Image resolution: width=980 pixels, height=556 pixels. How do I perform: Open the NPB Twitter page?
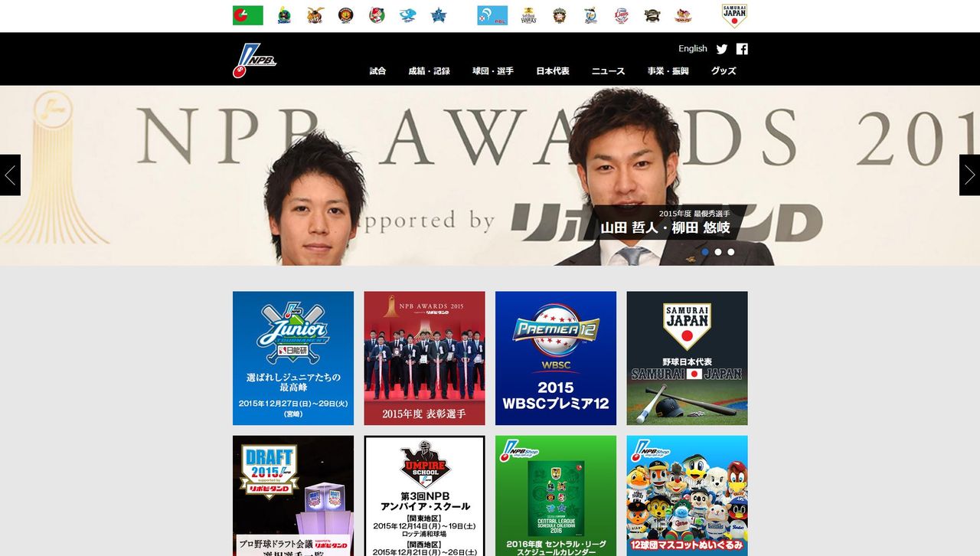[722, 49]
